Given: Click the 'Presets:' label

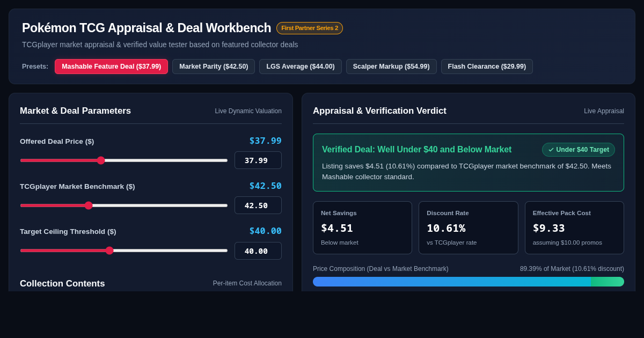Looking at the screenshot, I should click(x=35, y=67).
